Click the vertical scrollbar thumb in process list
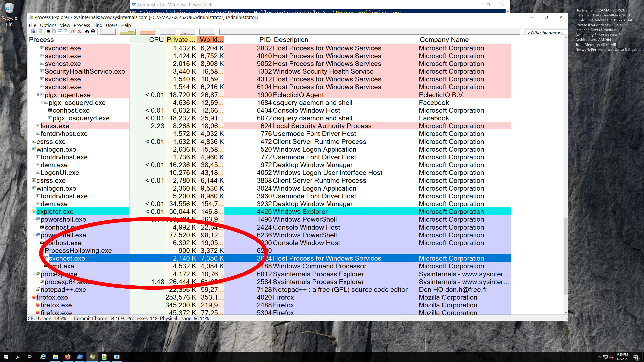The height and width of the screenshot is (362, 644). (566, 256)
